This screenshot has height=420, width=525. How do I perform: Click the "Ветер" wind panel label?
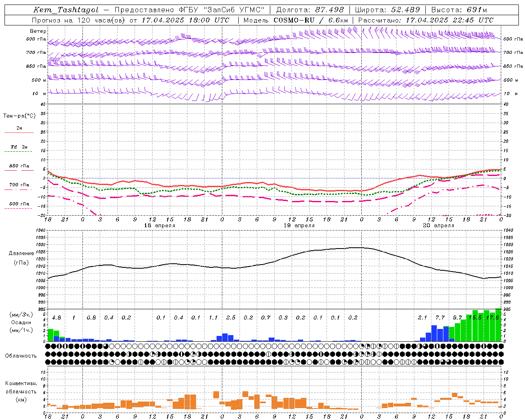[x=38, y=31]
